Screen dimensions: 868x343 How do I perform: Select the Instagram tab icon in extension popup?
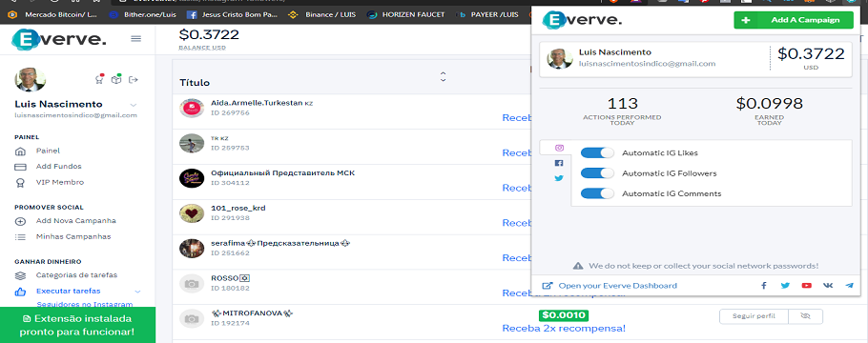click(560, 148)
